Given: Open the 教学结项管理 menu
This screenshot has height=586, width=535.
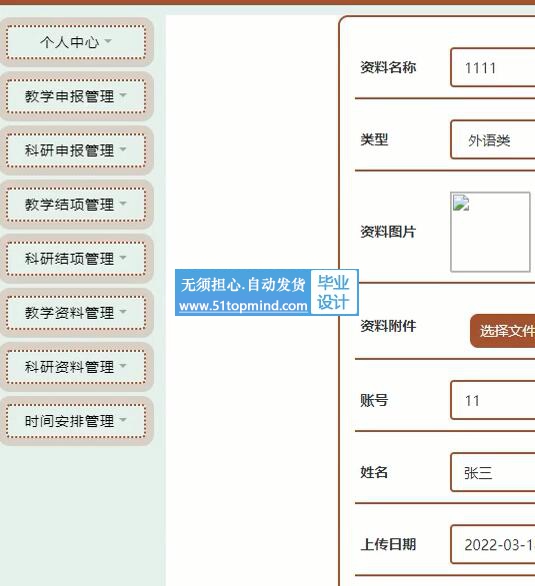Looking at the screenshot, I should 76,204.
